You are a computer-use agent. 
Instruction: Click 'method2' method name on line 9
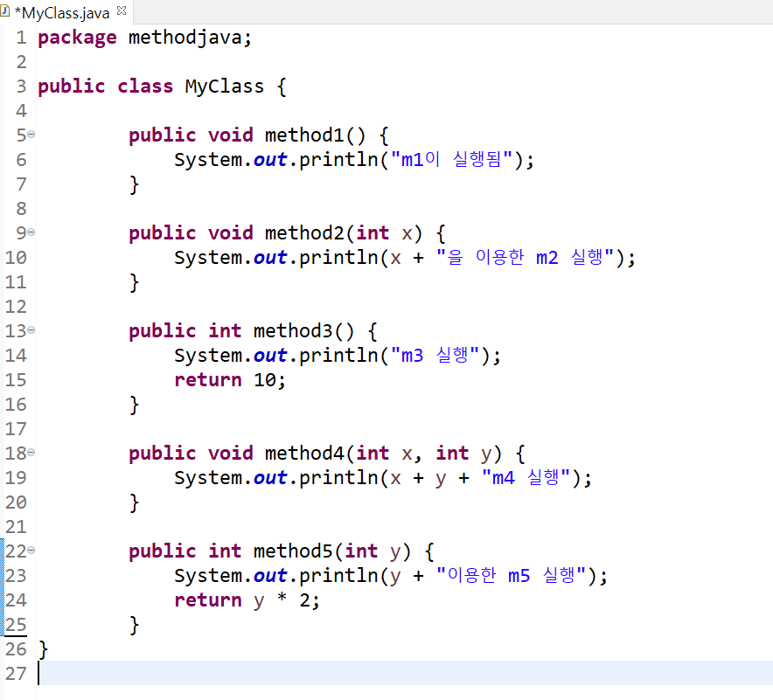(304, 233)
